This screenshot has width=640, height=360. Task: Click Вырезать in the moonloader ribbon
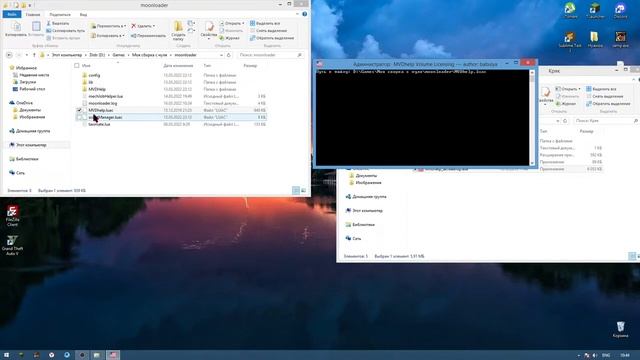click(x=58, y=23)
